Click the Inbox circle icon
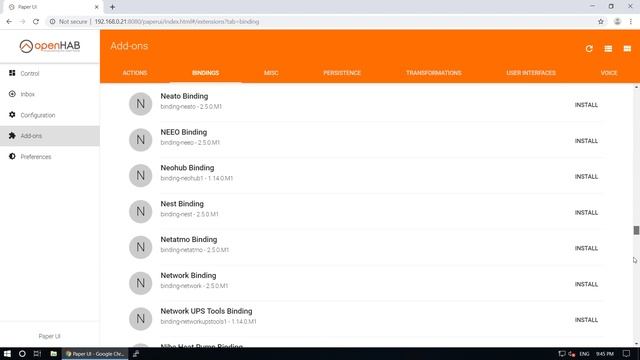 [x=12, y=94]
